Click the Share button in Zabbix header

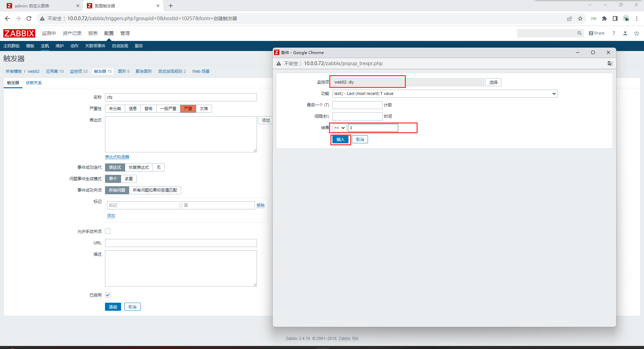pos(597,33)
